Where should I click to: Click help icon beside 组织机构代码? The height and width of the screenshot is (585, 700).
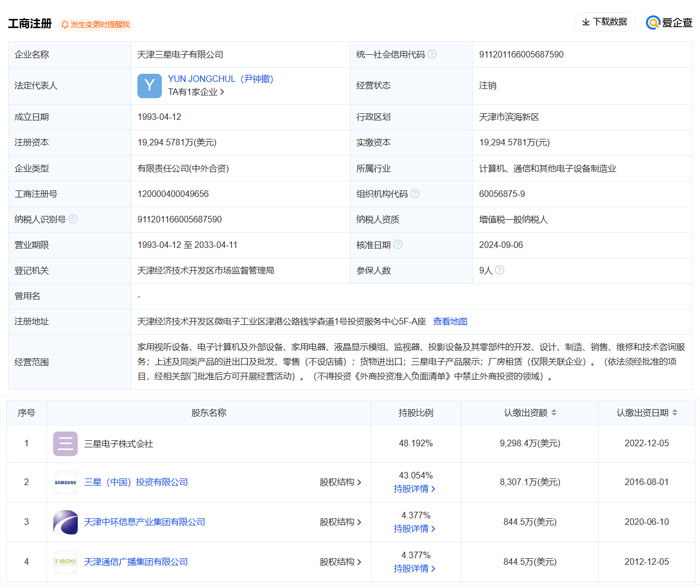pyautogui.click(x=415, y=193)
